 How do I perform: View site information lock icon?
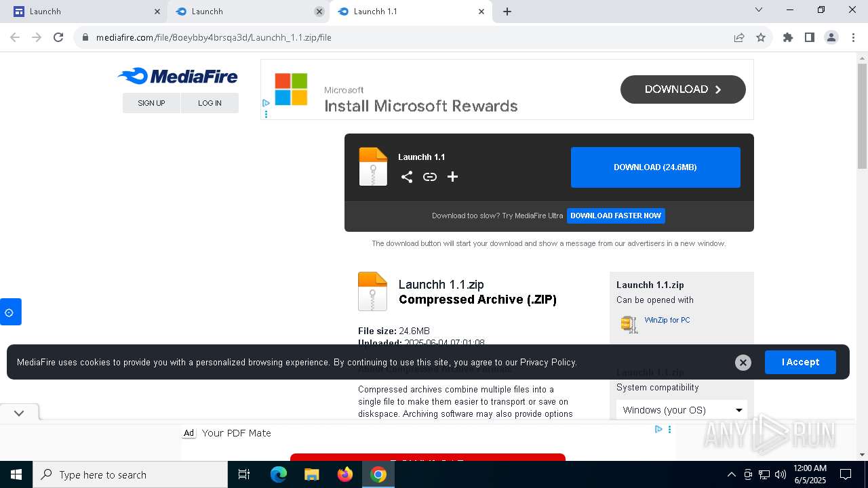85,38
